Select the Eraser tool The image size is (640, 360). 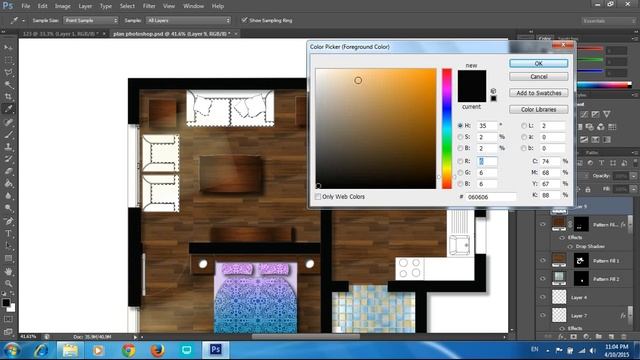point(8,171)
